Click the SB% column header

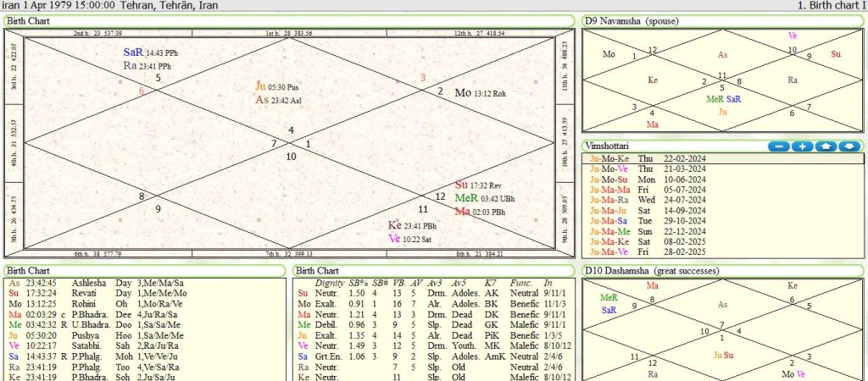point(358,282)
